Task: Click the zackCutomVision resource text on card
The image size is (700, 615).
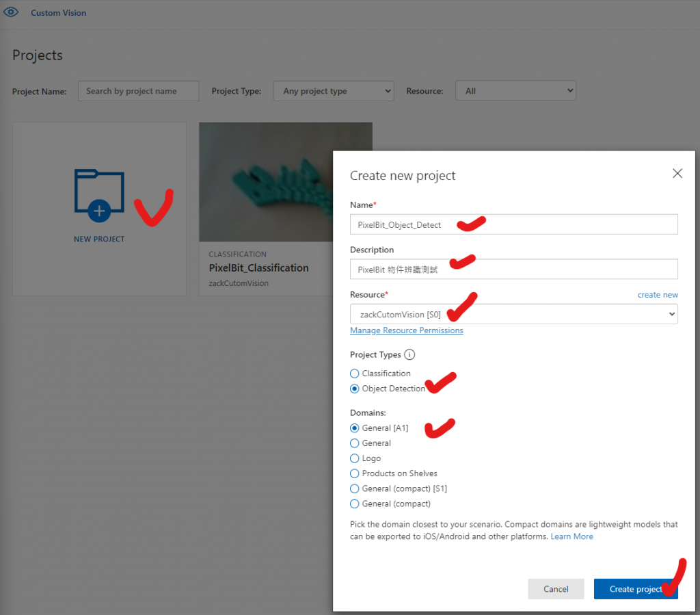Action: pyautogui.click(x=239, y=283)
